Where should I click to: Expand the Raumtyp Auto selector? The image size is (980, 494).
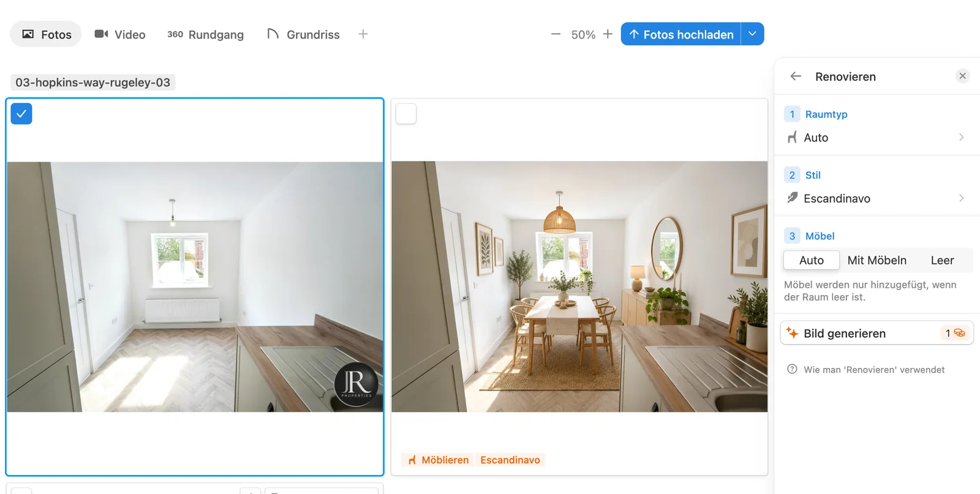coord(876,138)
